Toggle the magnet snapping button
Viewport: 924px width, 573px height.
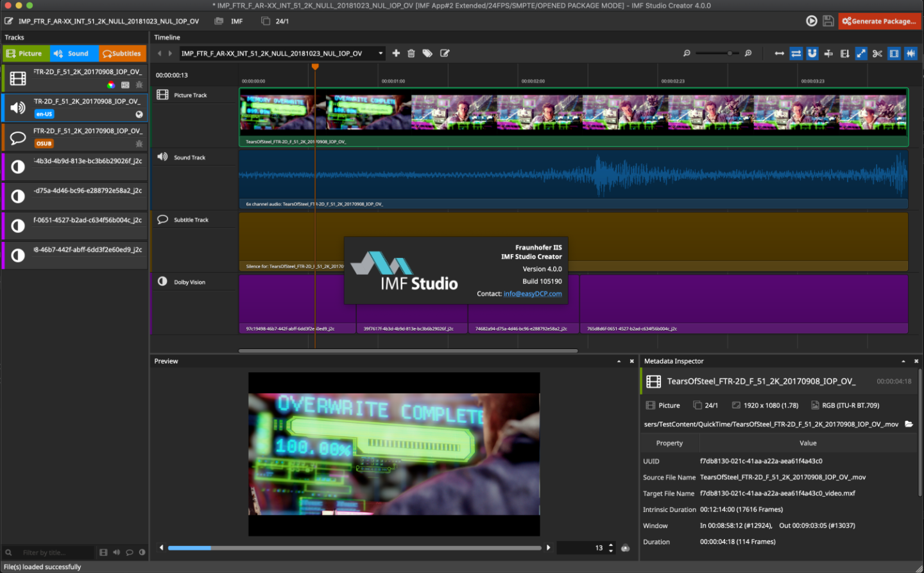[x=812, y=53]
